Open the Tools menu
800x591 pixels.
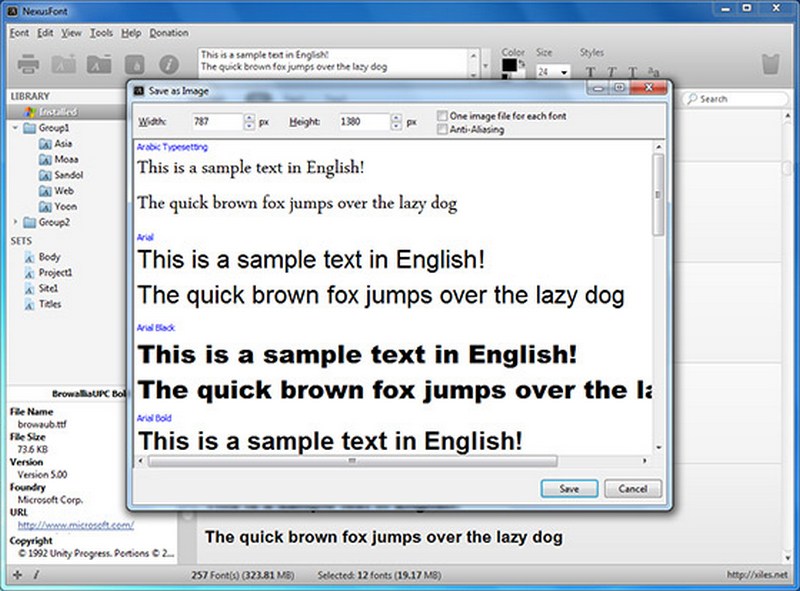101,33
